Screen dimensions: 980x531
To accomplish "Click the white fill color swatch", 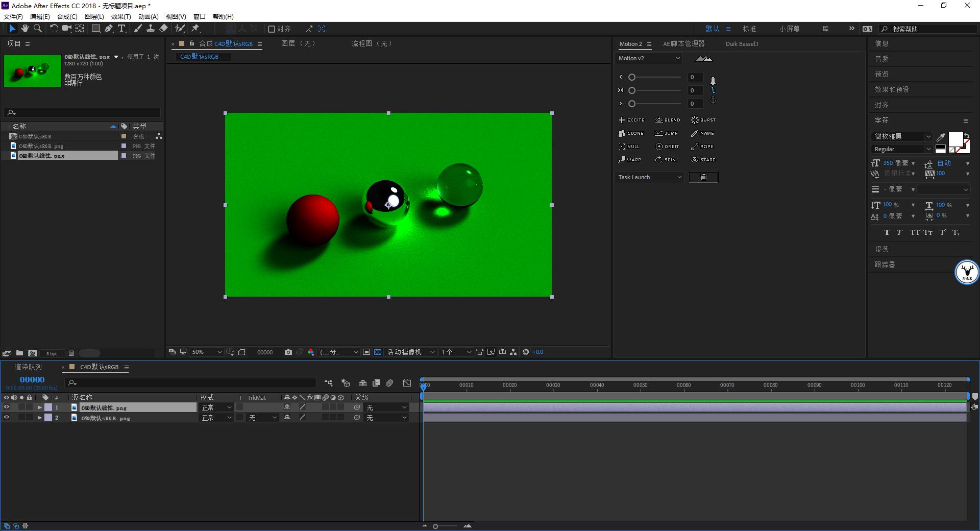I will [x=955, y=139].
